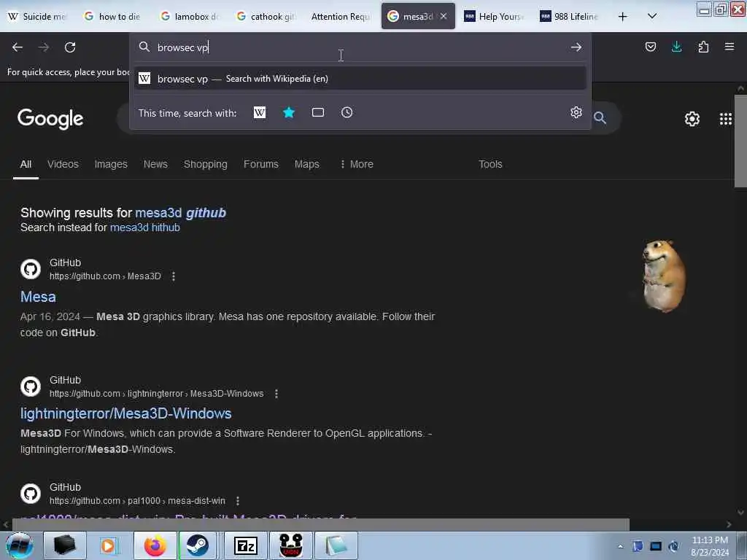Select the Forums search filter
The width and height of the screenshot is (747, 560).
pyautogui.click(x=261, y=164)
